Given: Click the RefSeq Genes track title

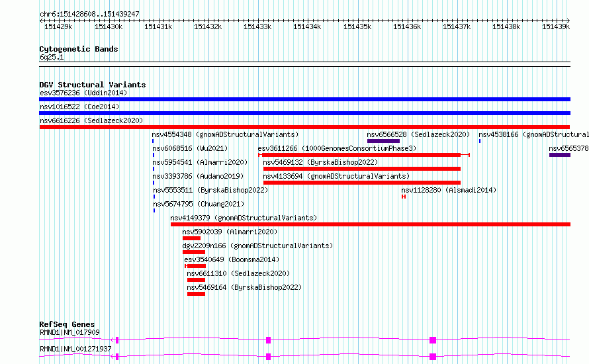Looking at the screenshot, I should pos(67,324).
